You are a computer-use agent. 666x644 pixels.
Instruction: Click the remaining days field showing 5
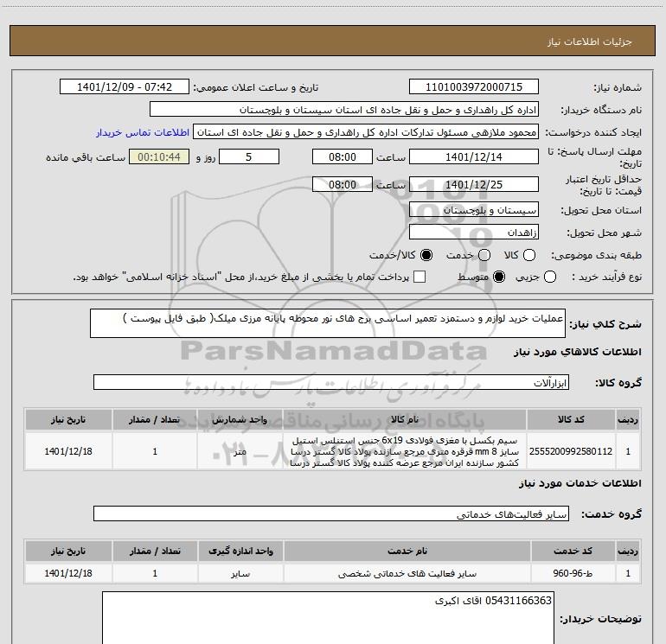coord(249,157)
